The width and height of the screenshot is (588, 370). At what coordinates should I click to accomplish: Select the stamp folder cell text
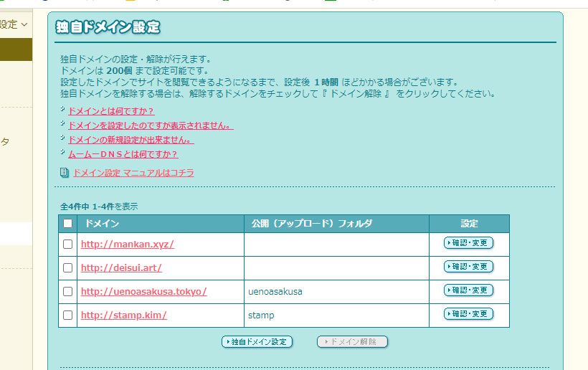tap(261, 316)
